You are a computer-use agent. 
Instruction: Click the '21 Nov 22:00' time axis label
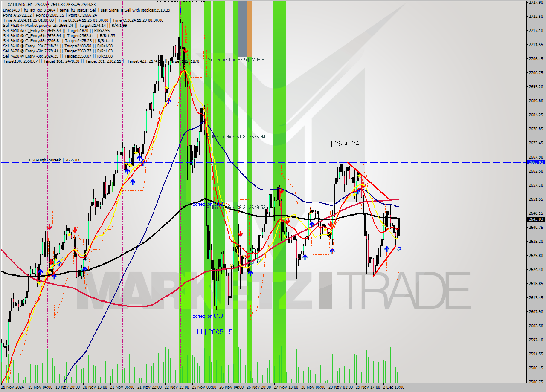pos(150,387)
